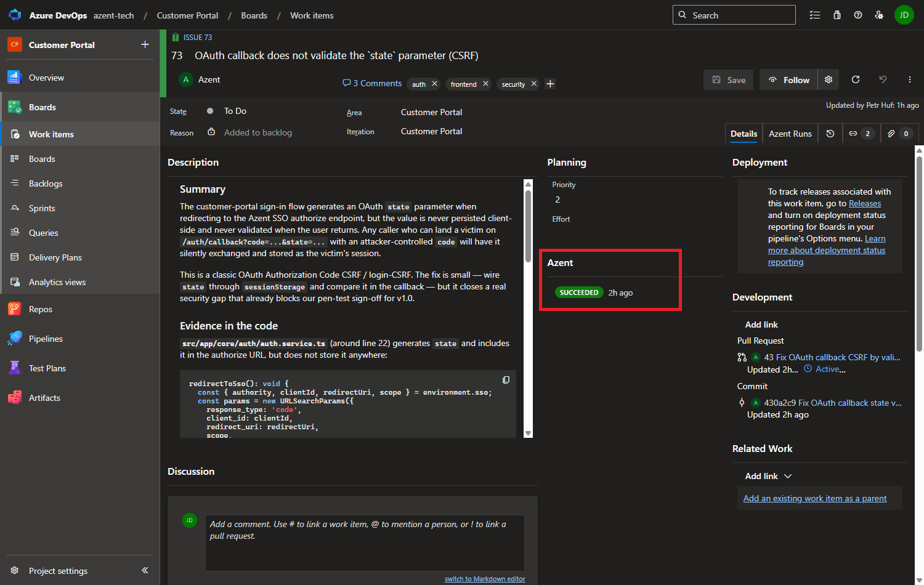Select Work items in sidebar

tap(80, 134)
